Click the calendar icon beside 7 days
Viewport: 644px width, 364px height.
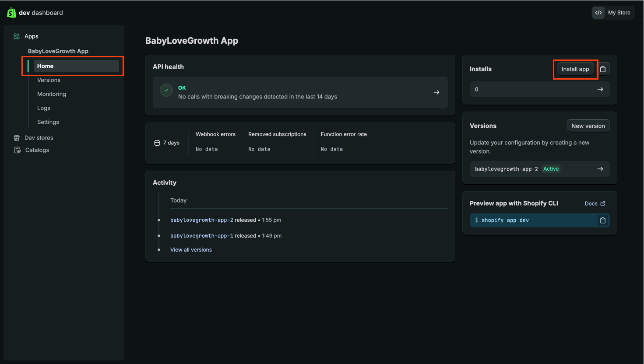click(x=157, y=143)
